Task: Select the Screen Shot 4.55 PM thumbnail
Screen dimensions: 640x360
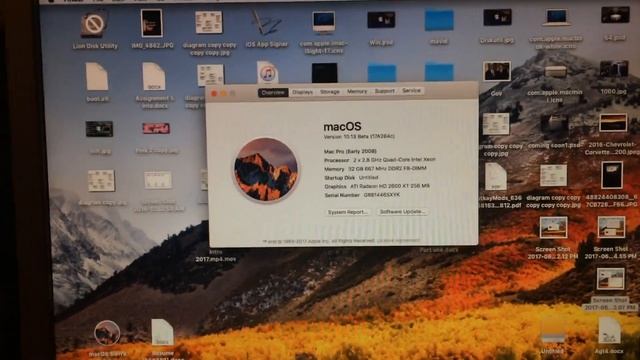Action: (x=611, y=227)
